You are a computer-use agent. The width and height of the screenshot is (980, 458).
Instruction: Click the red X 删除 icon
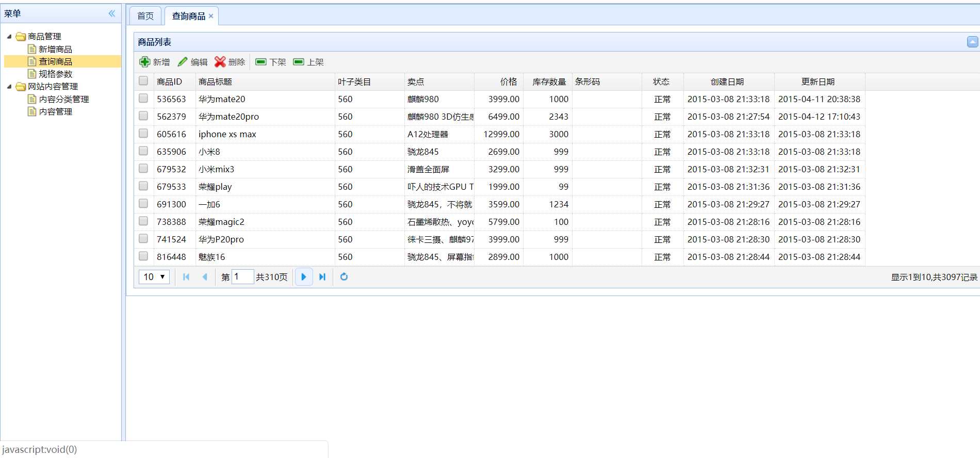point(220,62)
